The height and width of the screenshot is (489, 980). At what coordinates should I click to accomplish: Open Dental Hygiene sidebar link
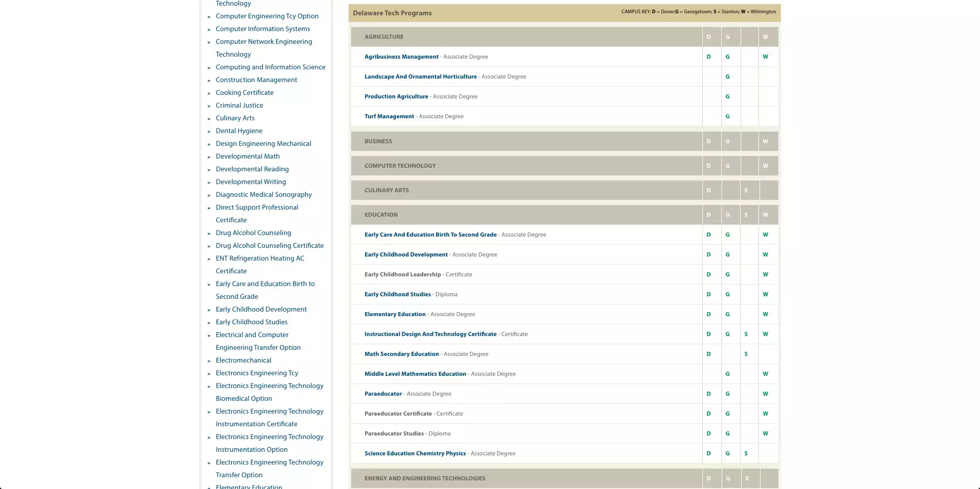coord(239,131)
